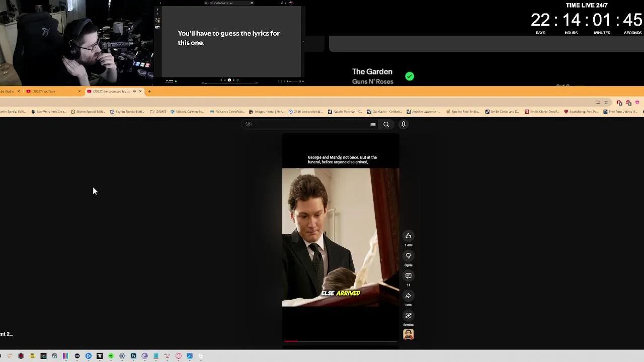Image resolution: width=644 pixels, height=362 pixels.
Task: Click 'Guns N' Roses' artist name
Action: pyautogui.click(x=372, y=81)
